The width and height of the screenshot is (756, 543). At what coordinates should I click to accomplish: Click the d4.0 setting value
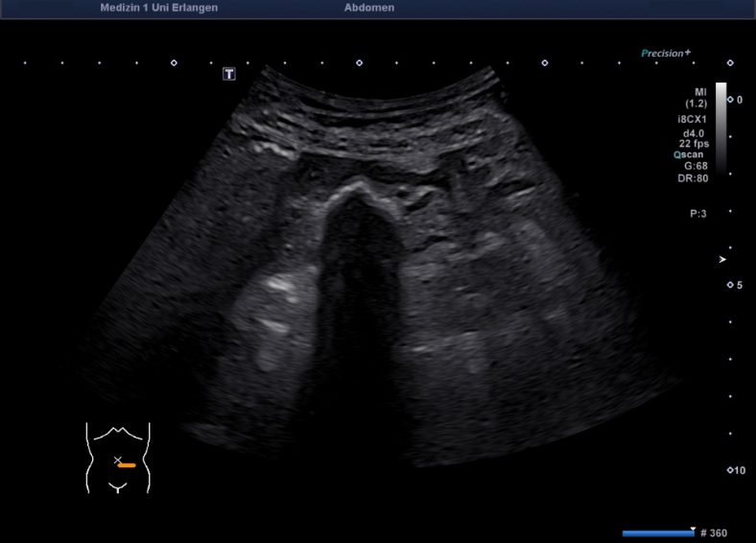point(695,132)
